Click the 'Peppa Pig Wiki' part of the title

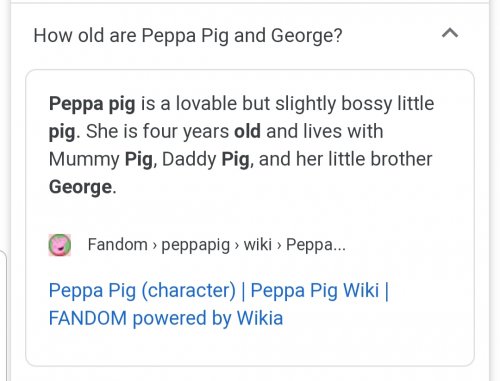pos(315,290)
